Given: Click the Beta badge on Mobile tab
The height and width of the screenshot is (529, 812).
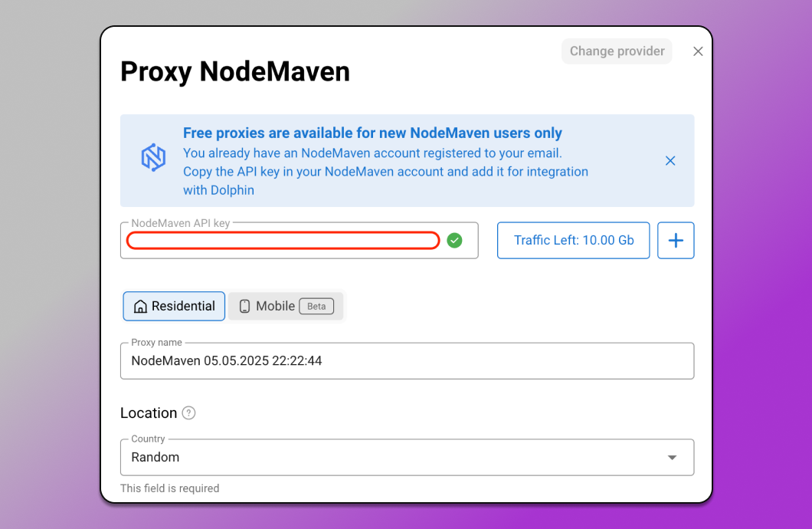Looking at the screenshot, I should pyautogui.click(x=316, y=306).
